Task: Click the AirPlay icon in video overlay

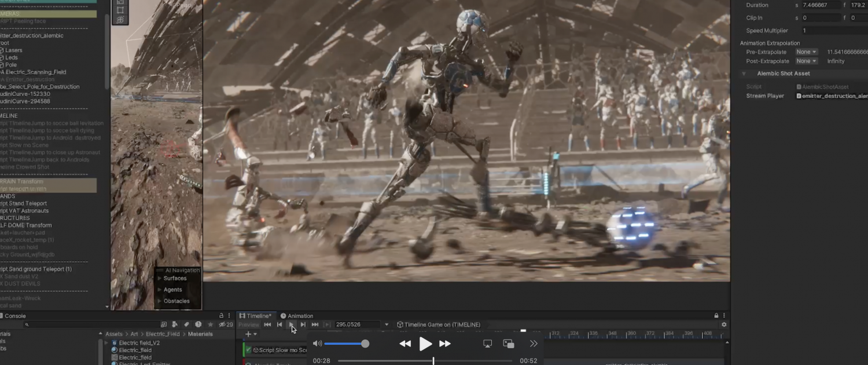Action: 487,344
